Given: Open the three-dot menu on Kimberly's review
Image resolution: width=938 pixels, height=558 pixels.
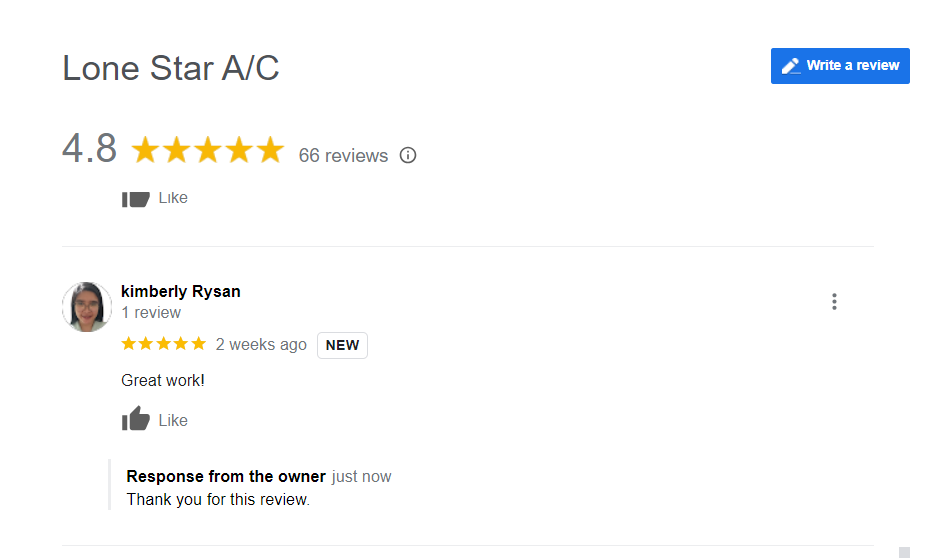Looking at the screenshot, I should tap(834, 301).
